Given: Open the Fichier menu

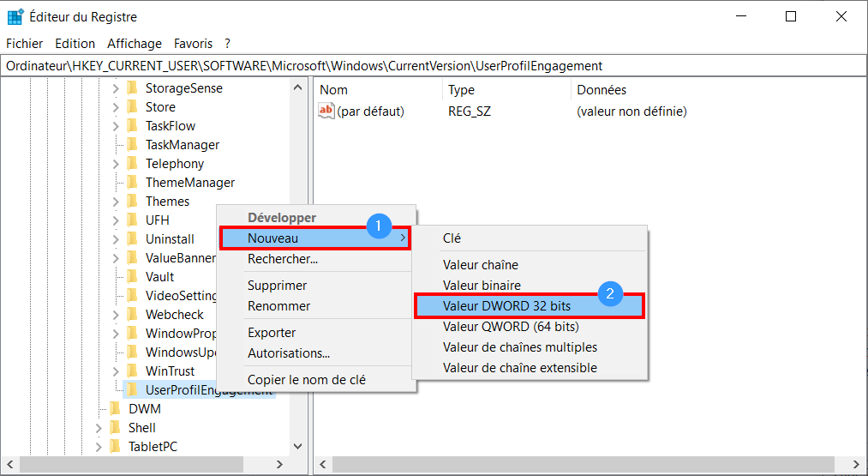Looking at the screenshot, I should click(x=24, y=43).
